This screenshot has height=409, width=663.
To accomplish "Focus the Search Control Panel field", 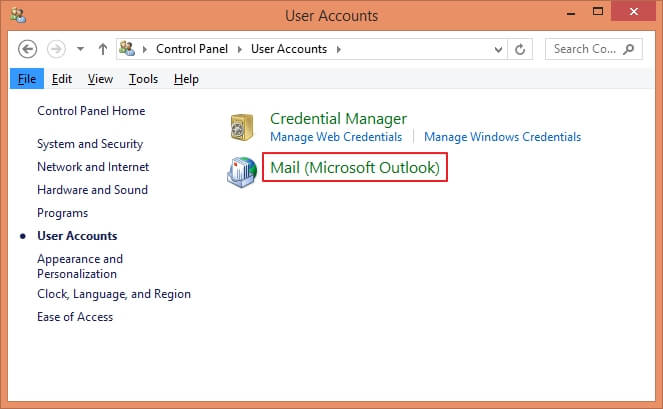I will 594,49.
